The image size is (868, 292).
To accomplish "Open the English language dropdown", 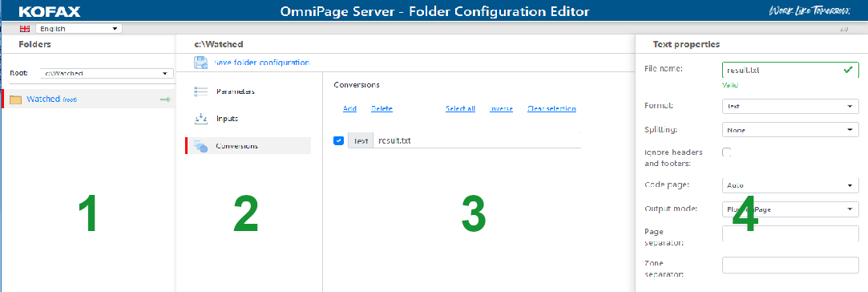I will coord(79,28).
